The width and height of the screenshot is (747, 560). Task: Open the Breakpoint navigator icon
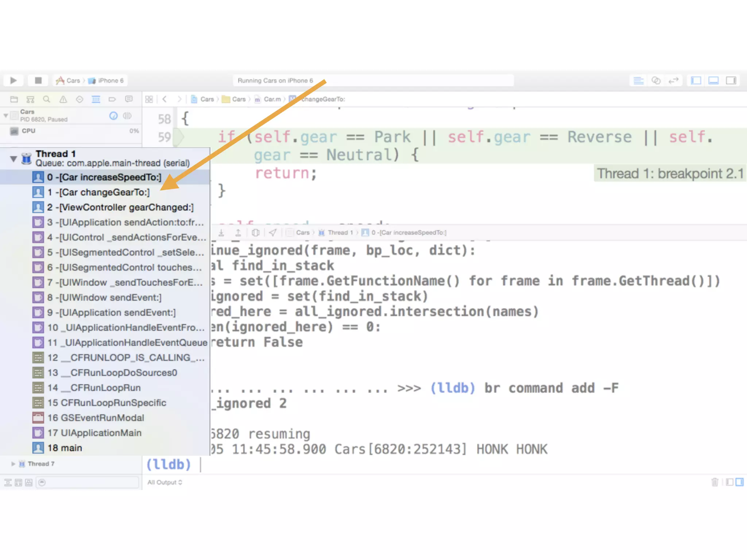click(x=112, y=99)
